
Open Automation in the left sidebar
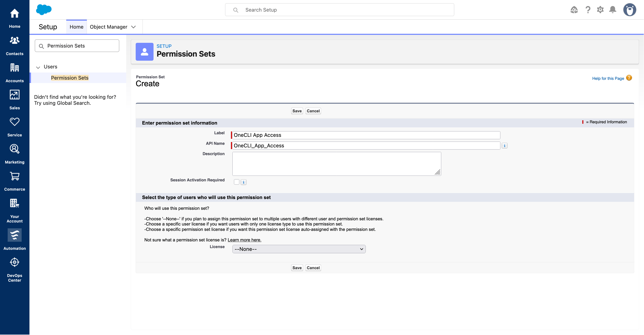coord(14,239)
